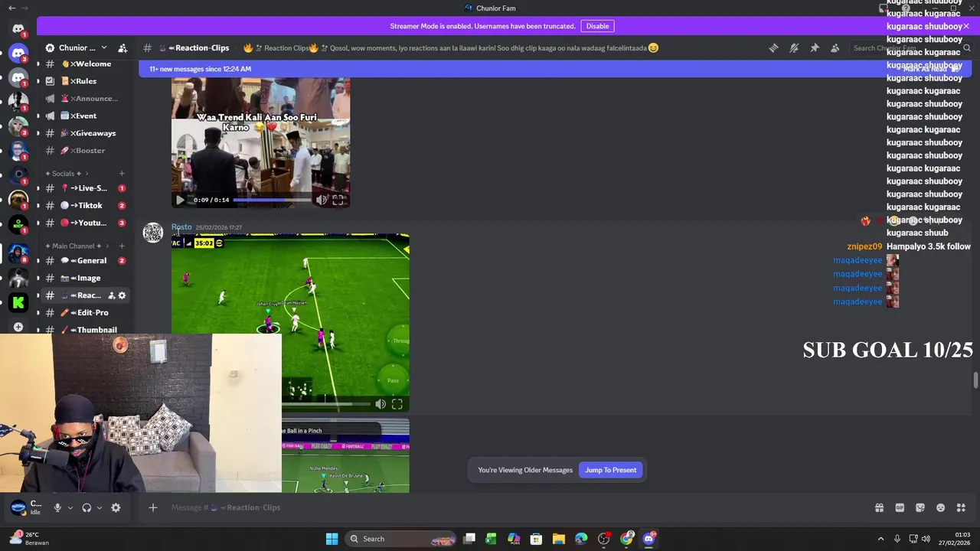Open the gift Nitro icon
The width and height of the screenshot is (980, 551).
879,507
